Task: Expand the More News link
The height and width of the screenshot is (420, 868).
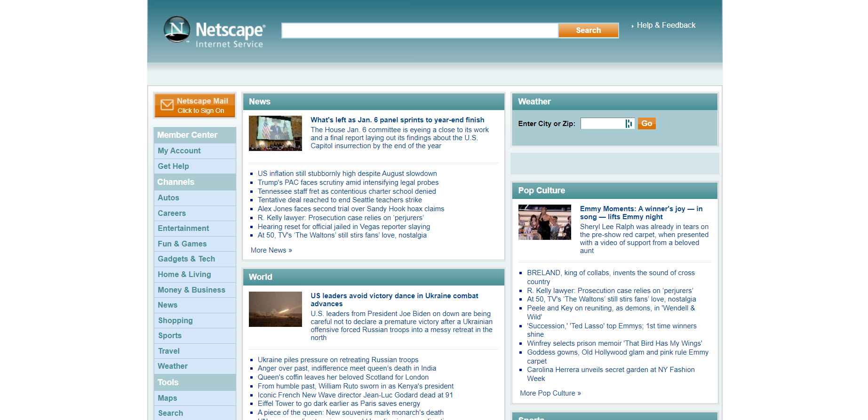Action: [x=271, y=250]
